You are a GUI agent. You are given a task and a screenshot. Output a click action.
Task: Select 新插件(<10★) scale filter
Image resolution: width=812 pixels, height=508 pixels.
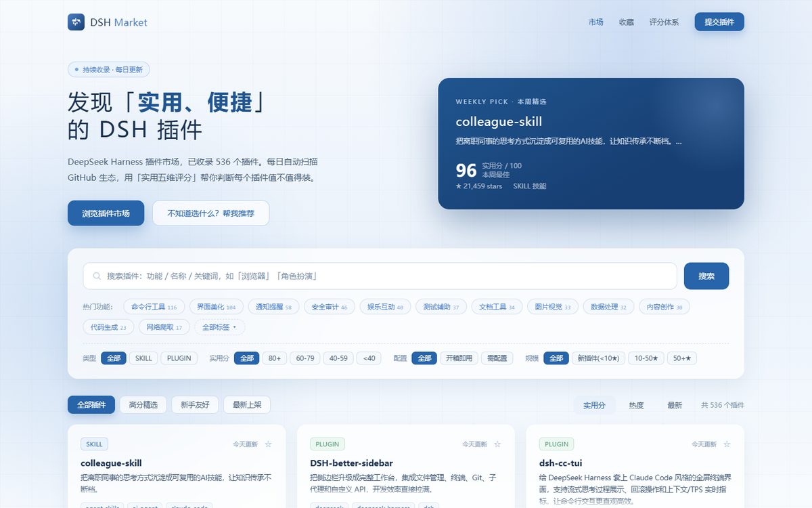(x=599, y=358)
